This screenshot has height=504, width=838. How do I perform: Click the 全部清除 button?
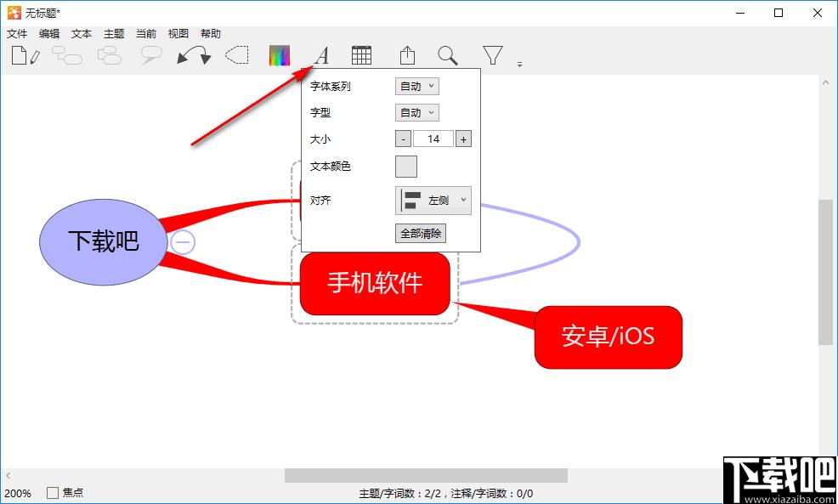[x=421, y=234]
